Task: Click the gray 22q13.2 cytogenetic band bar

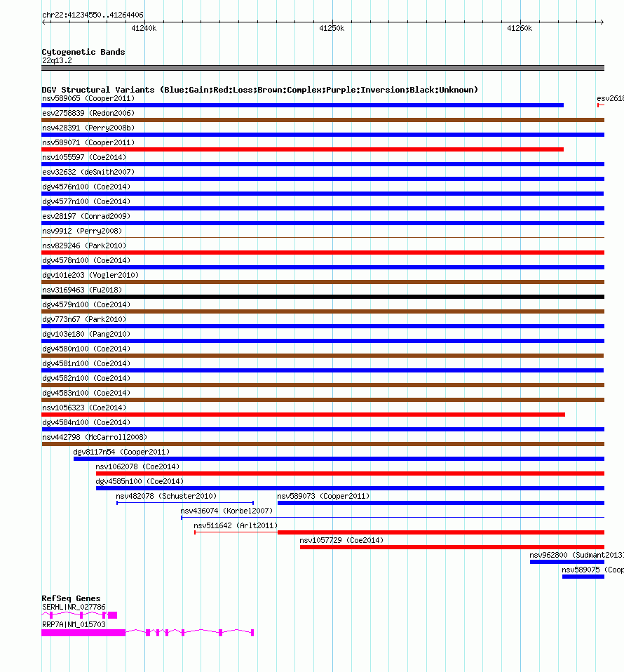Action: [323, 68]
